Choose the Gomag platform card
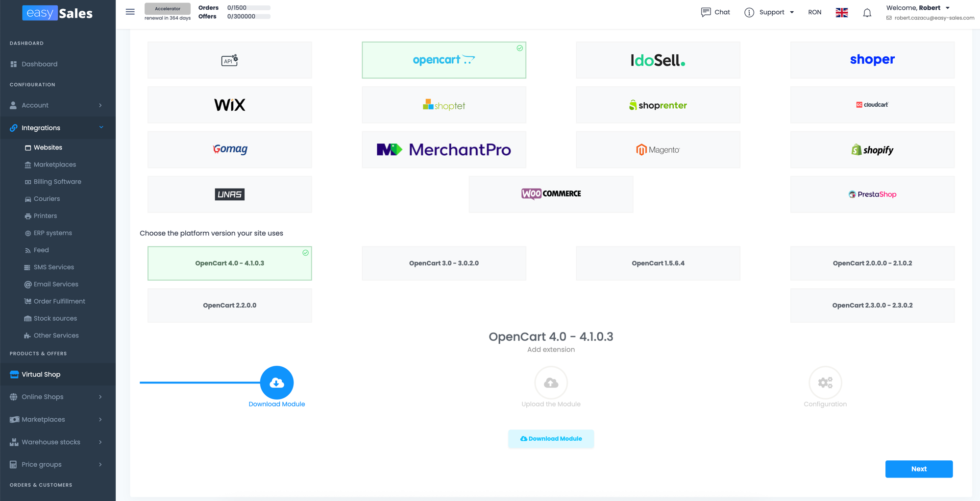Image resolution: width=980 pixels, height=501 pixels. 229,149
